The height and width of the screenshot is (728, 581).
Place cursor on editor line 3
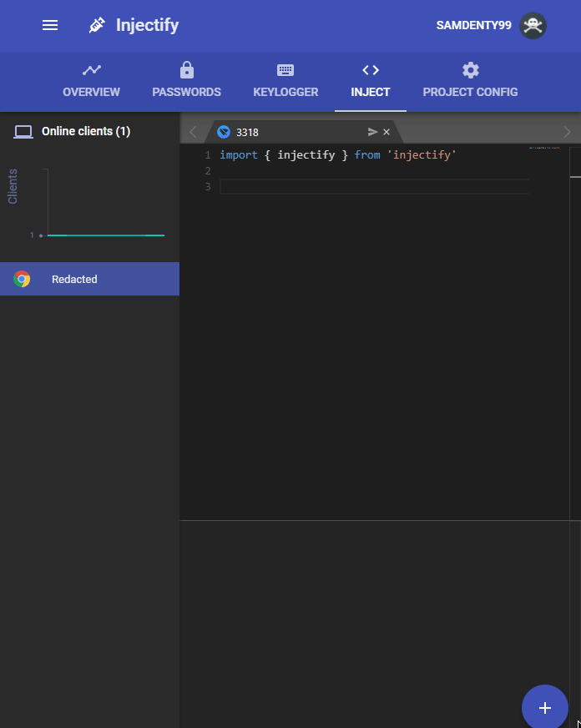pyautogui.click(x=374, y=187)
